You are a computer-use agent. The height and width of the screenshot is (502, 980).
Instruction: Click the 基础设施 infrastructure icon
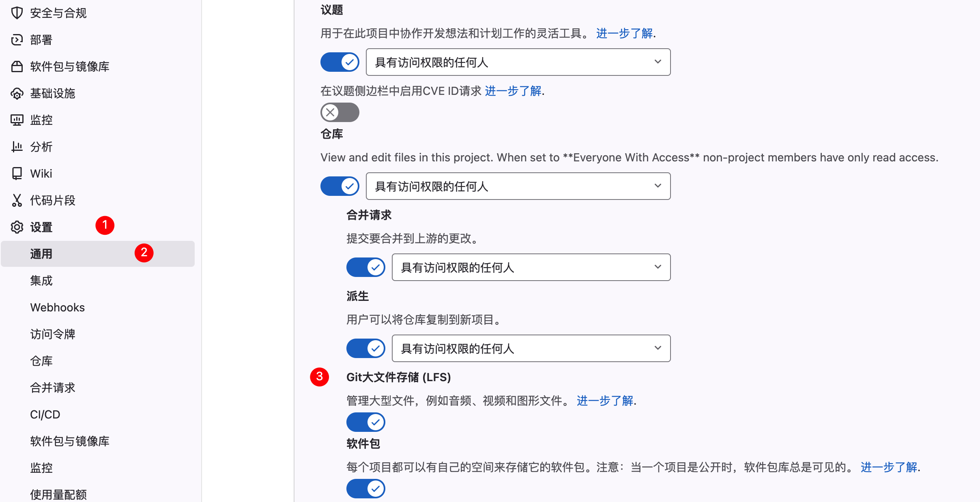click(x=17, y=93)
